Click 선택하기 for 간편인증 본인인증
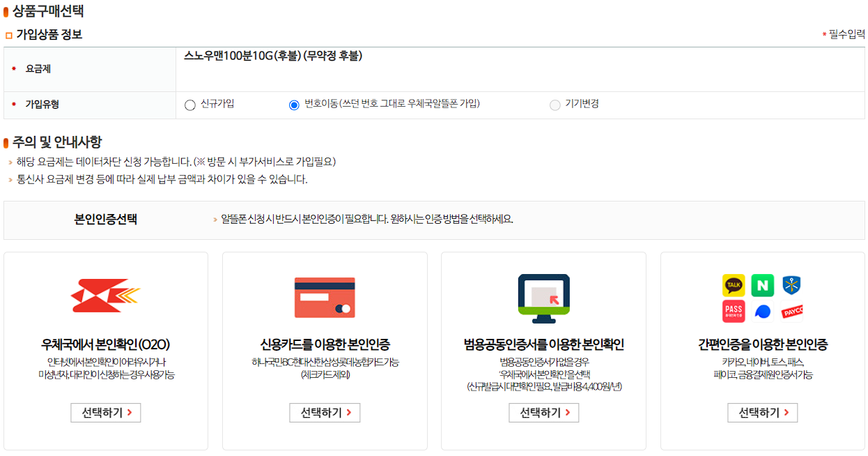Screen dimensions: 868x456 pyautogui.click(x=762, y=412)
